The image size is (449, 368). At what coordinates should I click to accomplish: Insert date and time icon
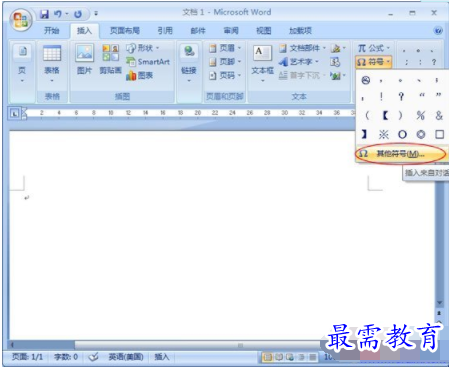(335, 62)
